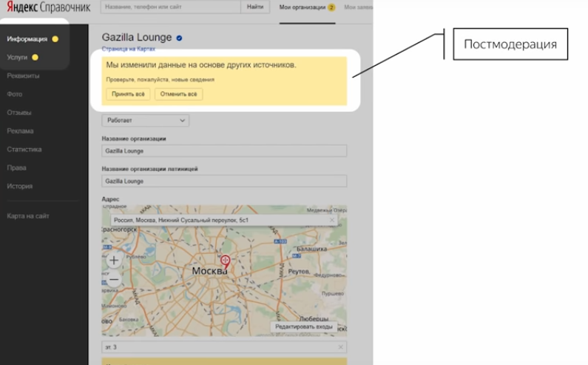Click the yellow dot beside Информация

pos(55,39)
